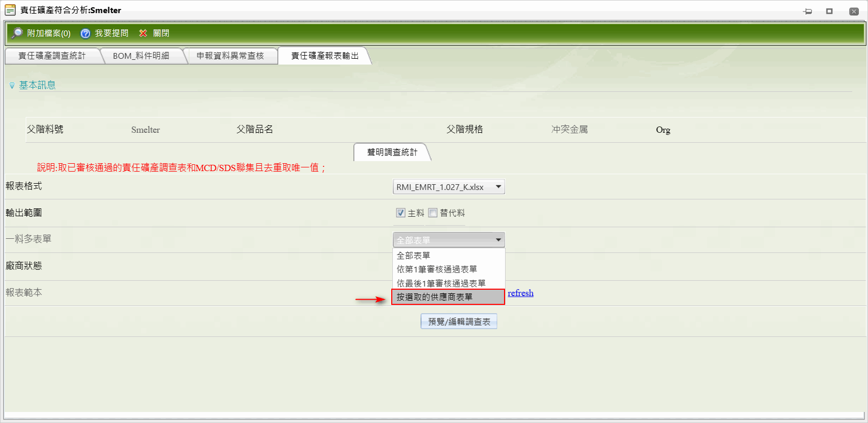Click the 父階品名 label
Image resolution: width=868 pixels, height=423 pixels.
pyautogui.click(x=255, y=129)
